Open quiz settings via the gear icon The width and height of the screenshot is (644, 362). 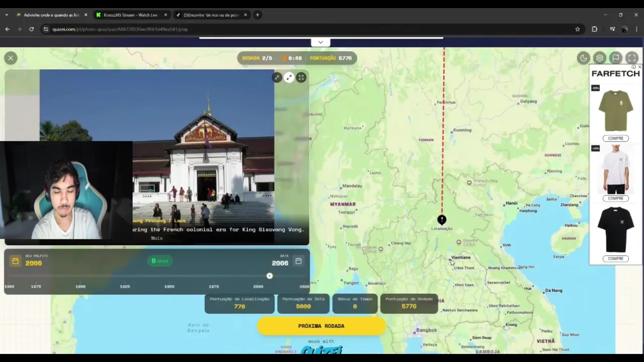tap(599, 58)
